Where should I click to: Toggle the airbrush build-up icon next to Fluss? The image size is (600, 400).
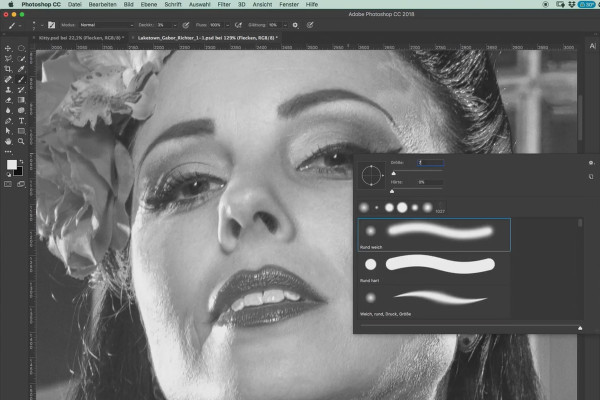pyautogui.click(x=238, y=25)
